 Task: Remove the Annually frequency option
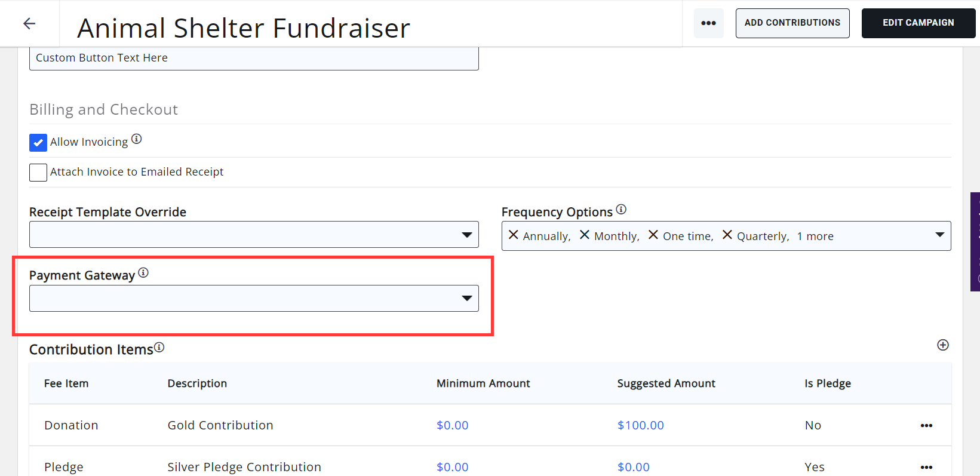pyautogui.click(x=514, y=235)
